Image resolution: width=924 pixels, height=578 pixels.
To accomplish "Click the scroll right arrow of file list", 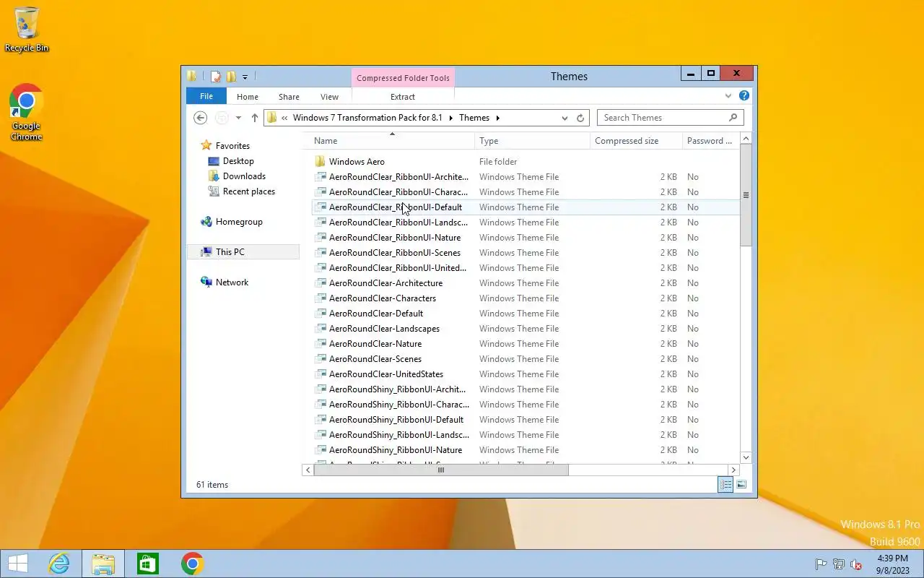I will pos(733,470).
